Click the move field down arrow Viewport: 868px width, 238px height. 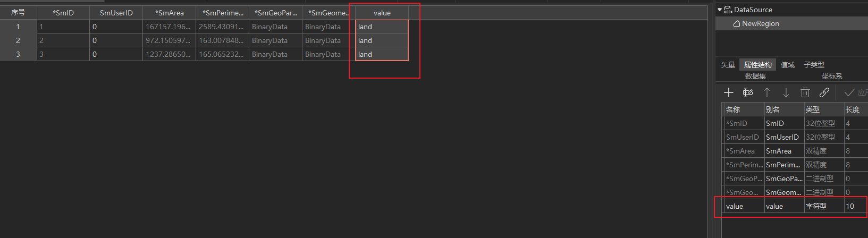(786, 92)
